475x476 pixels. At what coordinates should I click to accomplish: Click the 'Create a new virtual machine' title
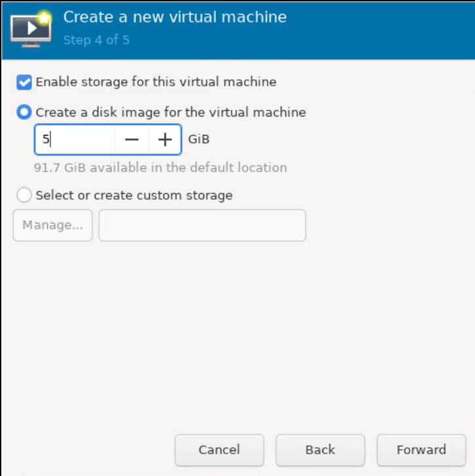tap(175, 17)
